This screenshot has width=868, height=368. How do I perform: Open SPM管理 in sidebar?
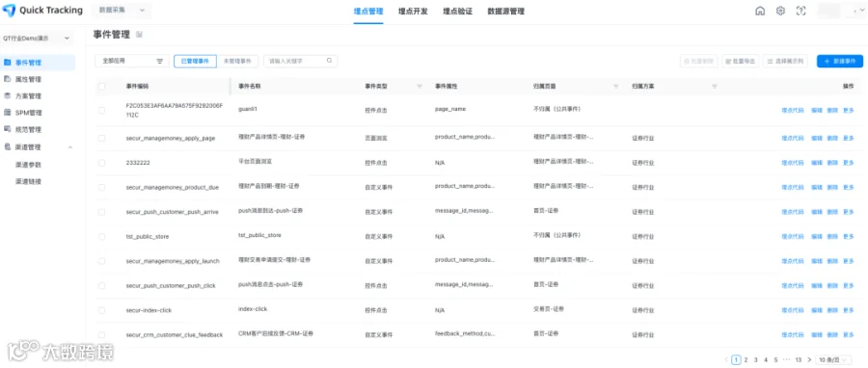[29, 113]
